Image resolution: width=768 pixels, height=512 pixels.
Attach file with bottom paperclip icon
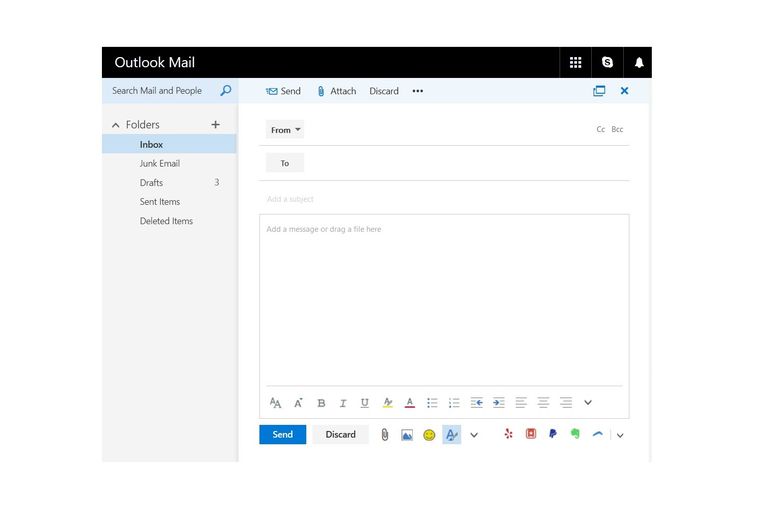[x=385, y=435]
